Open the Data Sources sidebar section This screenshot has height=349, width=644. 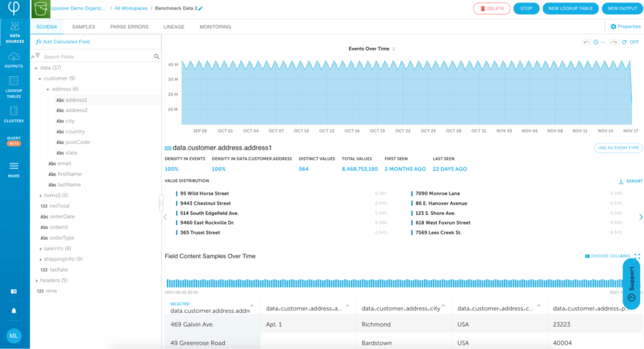tap(15, 33)
